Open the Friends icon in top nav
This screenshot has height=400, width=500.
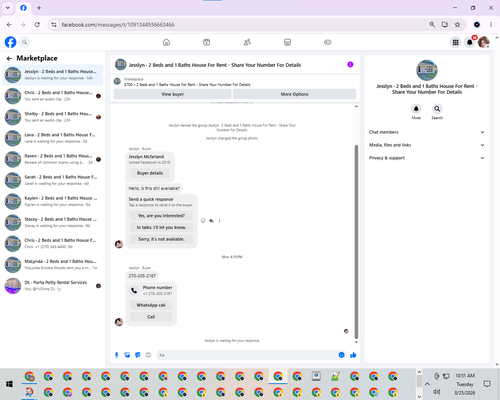point(247,42)
